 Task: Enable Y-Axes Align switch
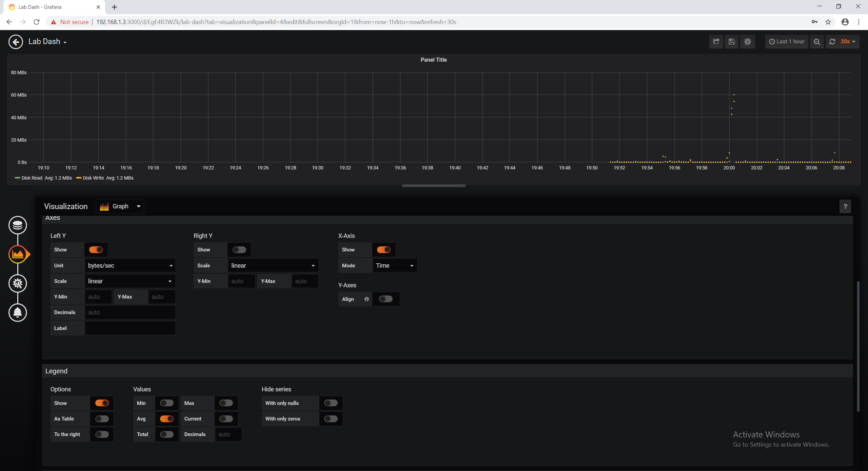pyautogui.click(x=386, y=299)
